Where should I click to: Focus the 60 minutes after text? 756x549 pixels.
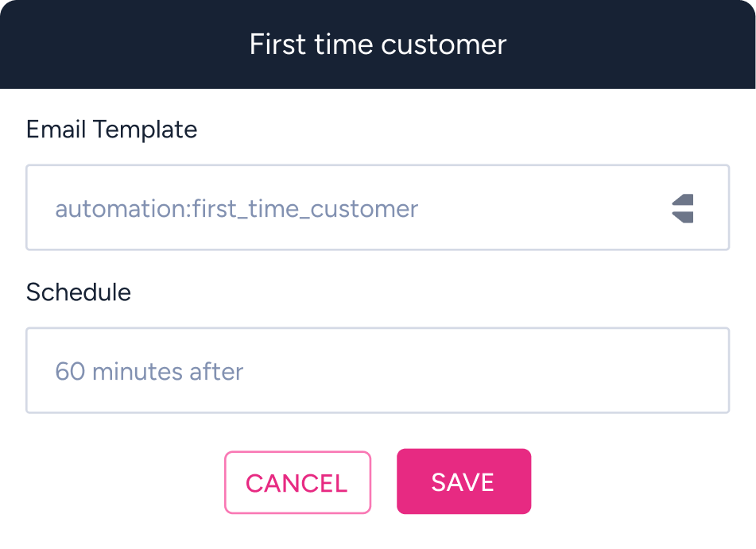click(x=149, y=371)
